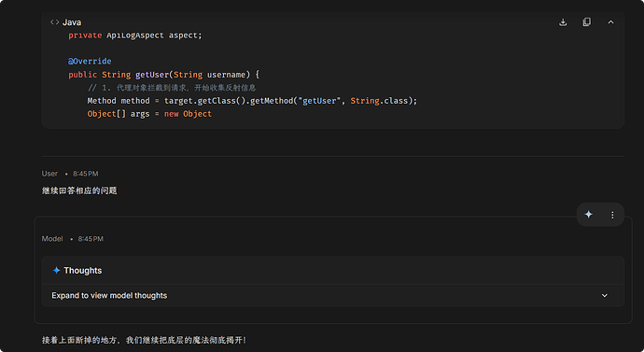Screen dimensions: 644x352
Task: Click the 'private ApiLogAspect aspect;' line
Action: (x=135, y=35)
